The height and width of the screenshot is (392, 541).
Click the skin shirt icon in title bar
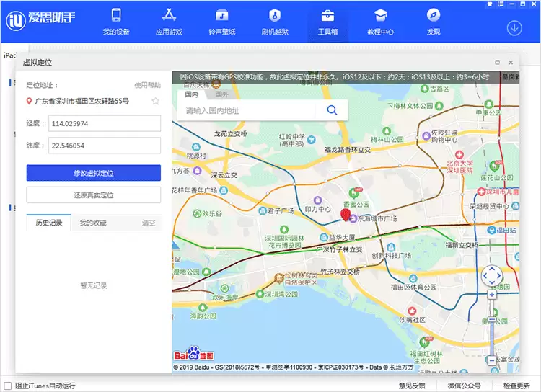click(490, 4)
